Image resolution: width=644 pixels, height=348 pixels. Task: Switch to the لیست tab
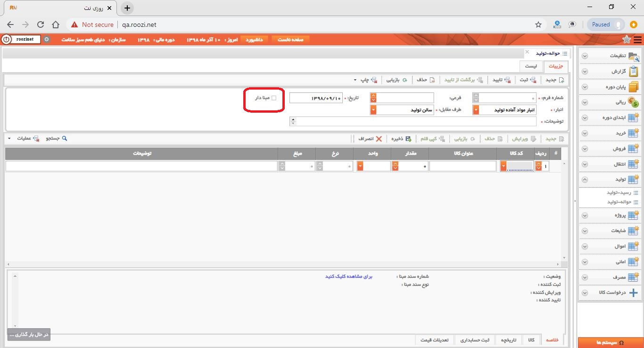(x=531, y=66)
